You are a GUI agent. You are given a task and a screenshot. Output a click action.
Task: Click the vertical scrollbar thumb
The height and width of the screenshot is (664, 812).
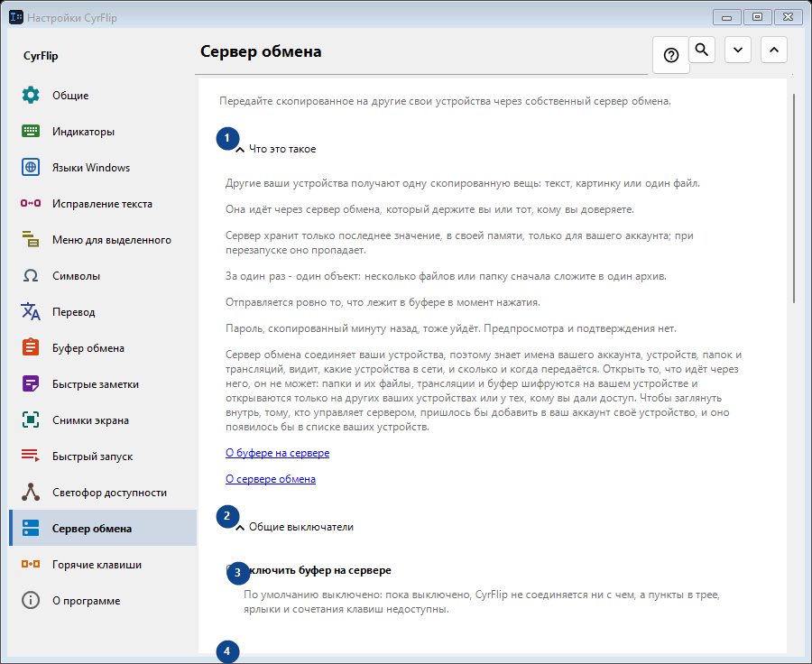(x=794, y=198)
